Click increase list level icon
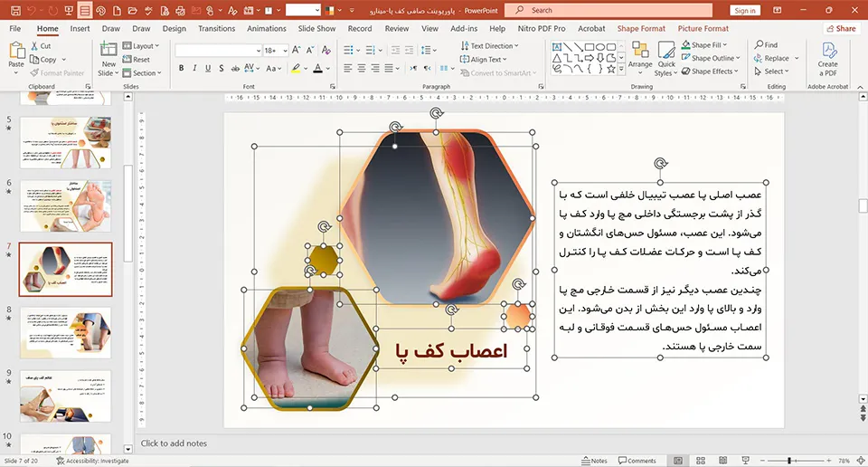The height and width of the screenshot is (467, 868). tap(409, 51)
